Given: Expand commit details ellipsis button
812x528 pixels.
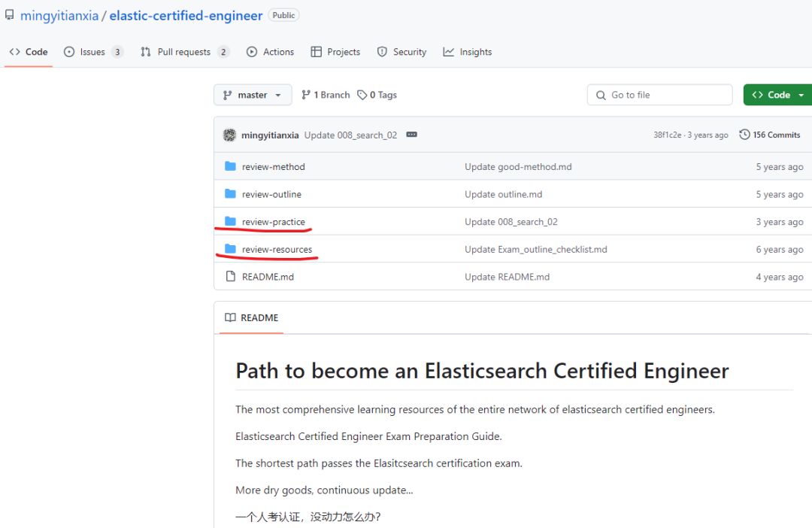Looking at the screenshot, I should 412,135.
